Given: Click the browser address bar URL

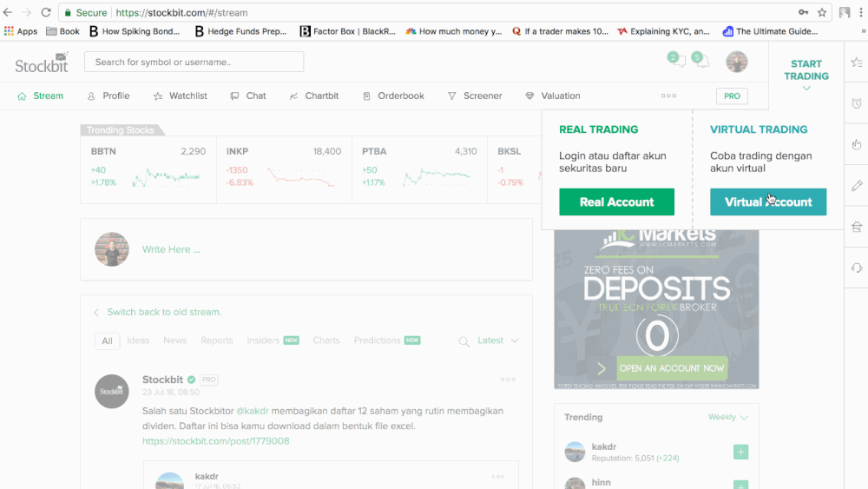Looking at the screenshot, I should 181,12.
